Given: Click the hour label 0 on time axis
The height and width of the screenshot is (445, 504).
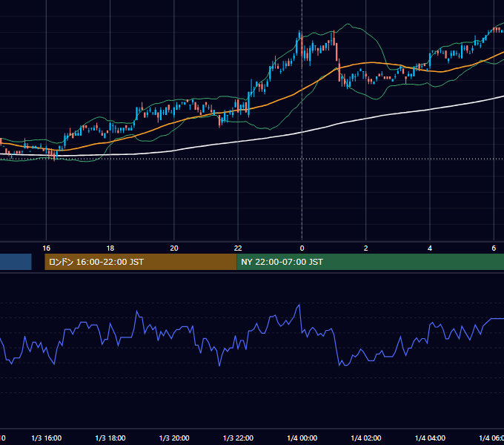Looking at the screenshot, I should (302, 248).
